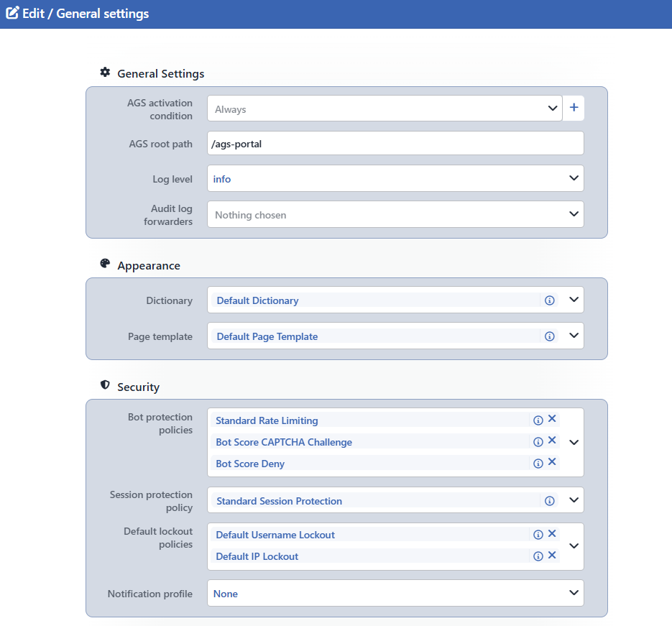Viewport: 672px width, 626px height.
Task: Open the Default Dictionary link
Action: point(257,300)
